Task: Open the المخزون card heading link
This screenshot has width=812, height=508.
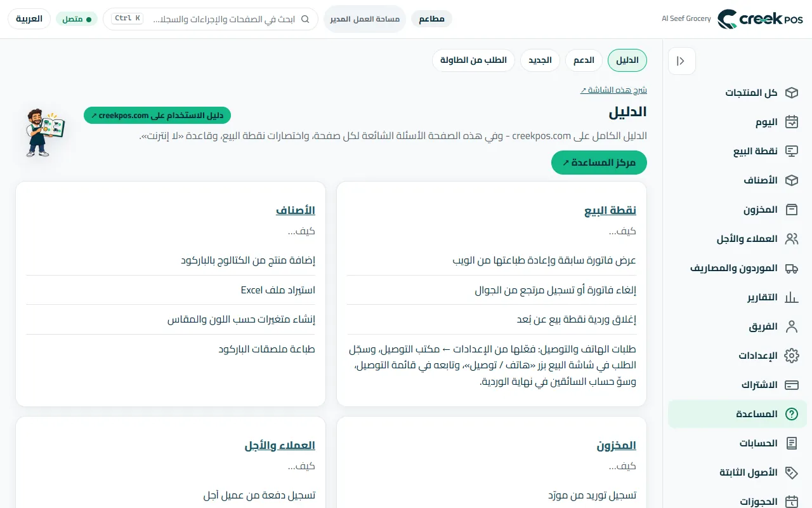Action: coord(617,445)
